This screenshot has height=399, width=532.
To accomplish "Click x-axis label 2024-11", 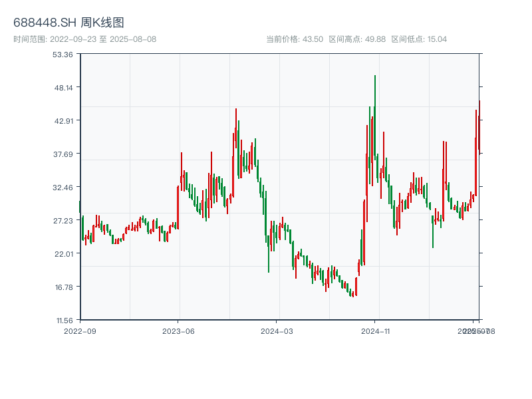I will tap(375, 331).
